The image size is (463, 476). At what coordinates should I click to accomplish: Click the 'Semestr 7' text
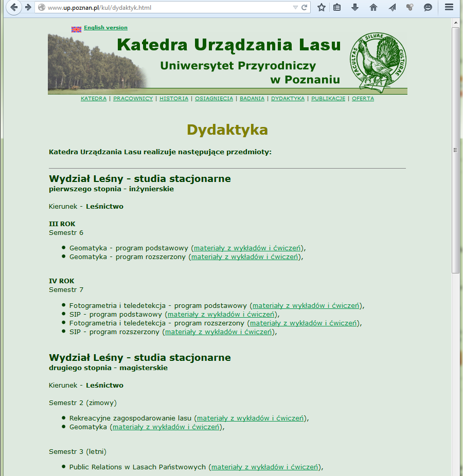(66, 290)
